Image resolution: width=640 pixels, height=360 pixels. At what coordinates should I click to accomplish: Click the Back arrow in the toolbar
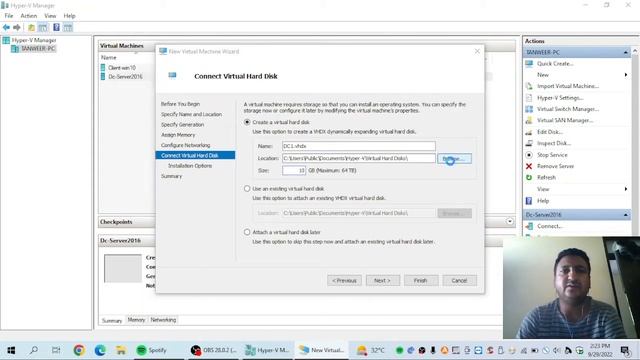[6, 27]
